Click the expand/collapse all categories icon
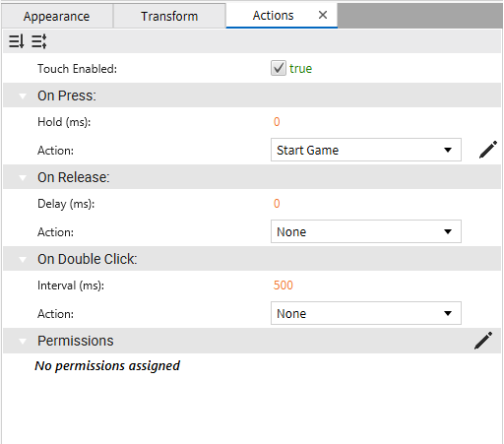Viewport: 504px width, 444px height. point(38,41)
